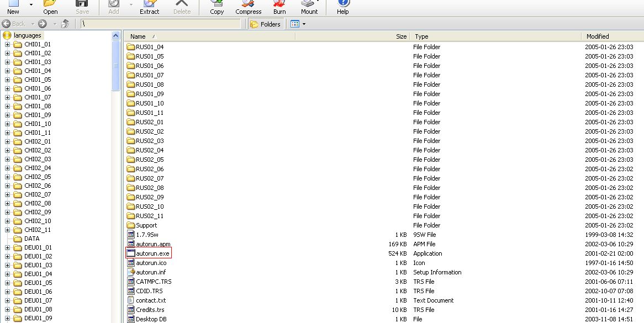The height and width of the screenshot is (323, 644).
Task: Select the DATA folder in tree
Action: 31,239
